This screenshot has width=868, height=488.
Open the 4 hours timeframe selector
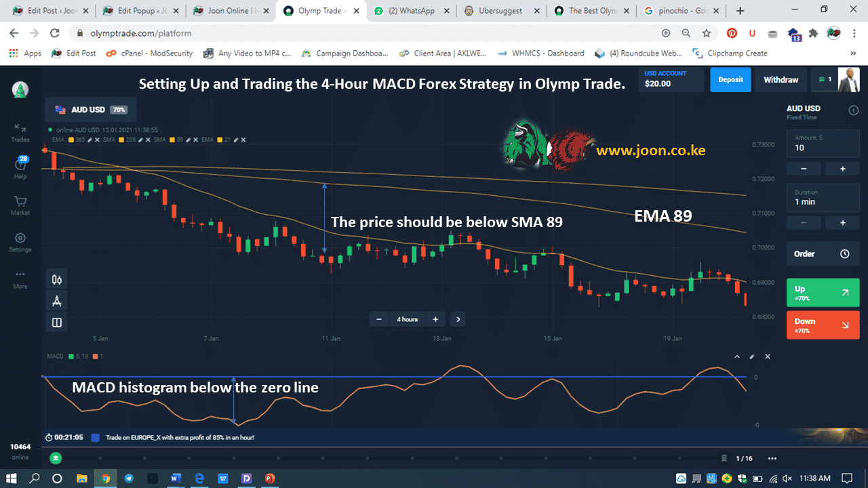pos(407,319)
